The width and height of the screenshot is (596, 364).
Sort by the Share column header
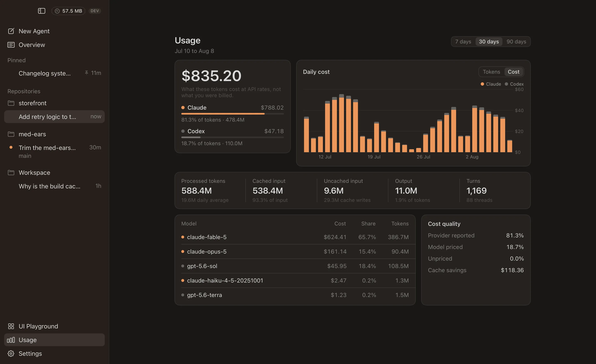point(368,224)
